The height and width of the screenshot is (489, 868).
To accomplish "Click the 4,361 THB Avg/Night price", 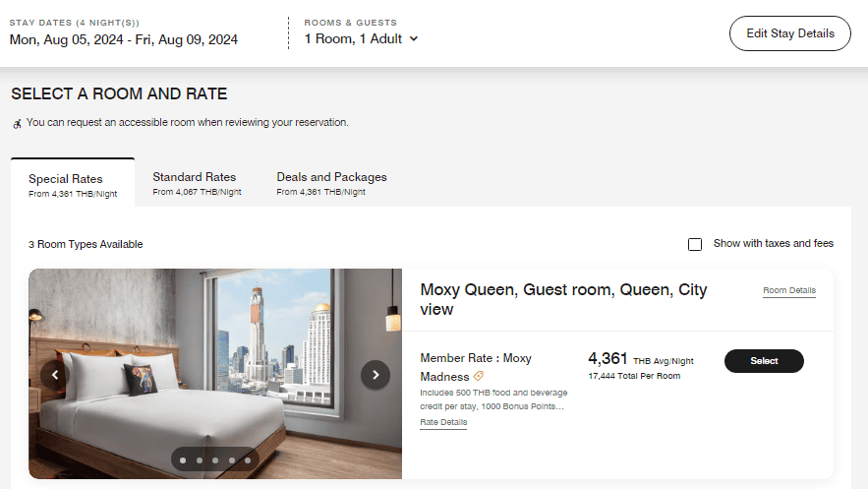I will [641, 359].
